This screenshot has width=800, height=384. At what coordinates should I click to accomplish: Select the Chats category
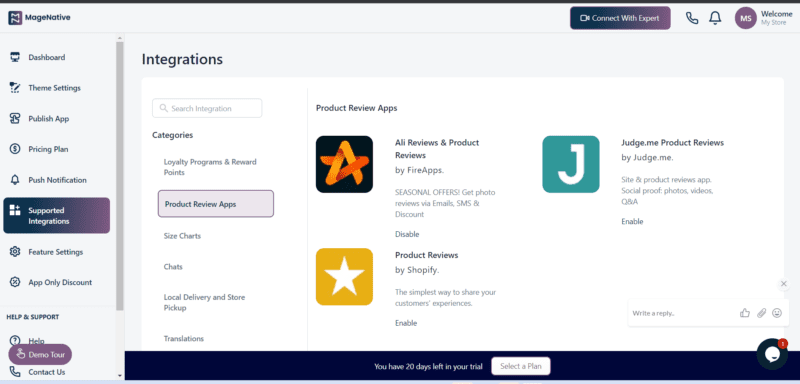click(173, 267)
